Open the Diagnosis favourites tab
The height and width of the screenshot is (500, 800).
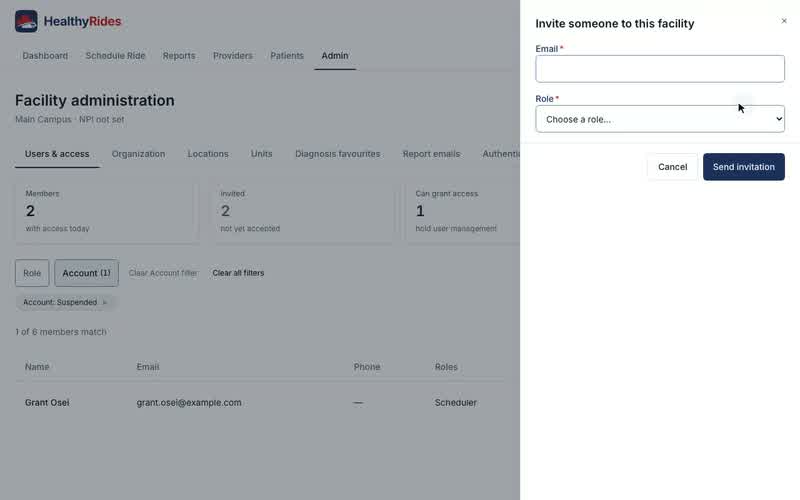337,154
